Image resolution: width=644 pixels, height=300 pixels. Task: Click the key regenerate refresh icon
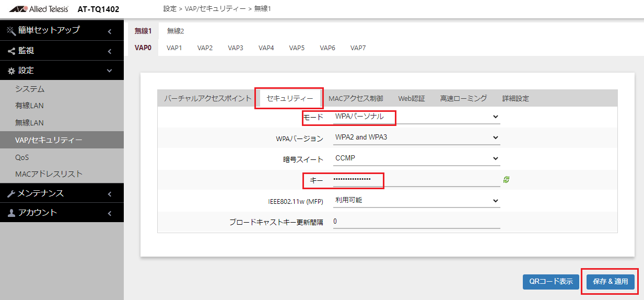coord(506,179)
